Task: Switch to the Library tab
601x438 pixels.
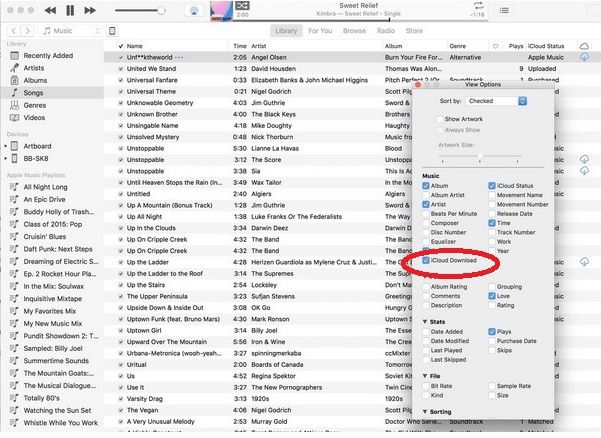Action: coord(286,31)
